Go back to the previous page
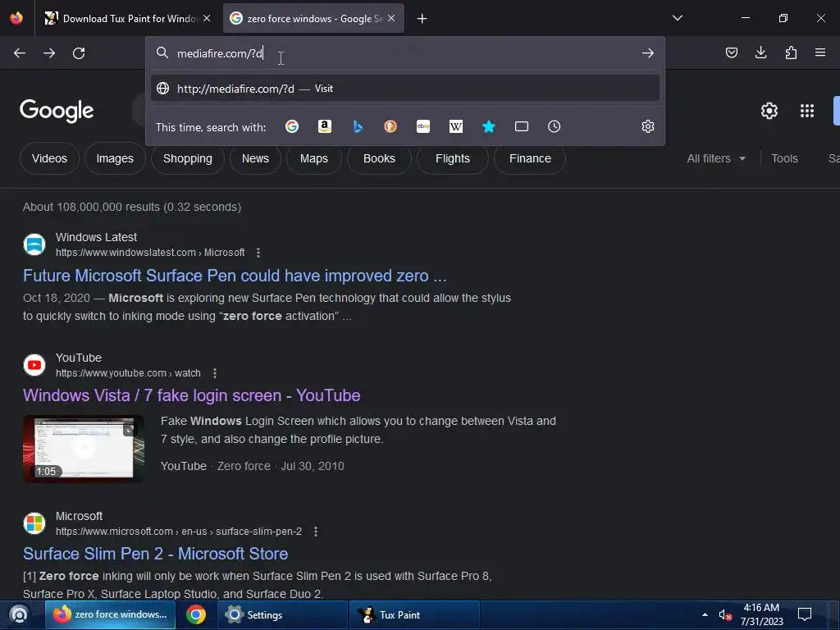 click(x=20, y=53)
